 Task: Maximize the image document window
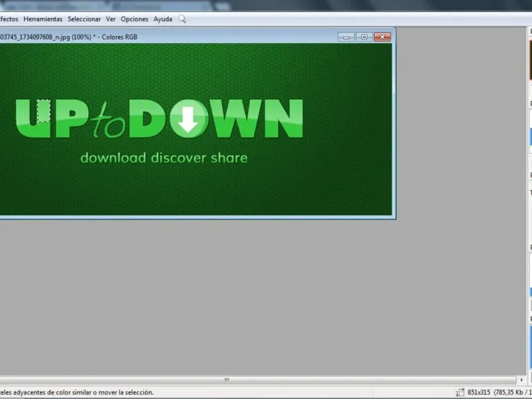point(364,37)
